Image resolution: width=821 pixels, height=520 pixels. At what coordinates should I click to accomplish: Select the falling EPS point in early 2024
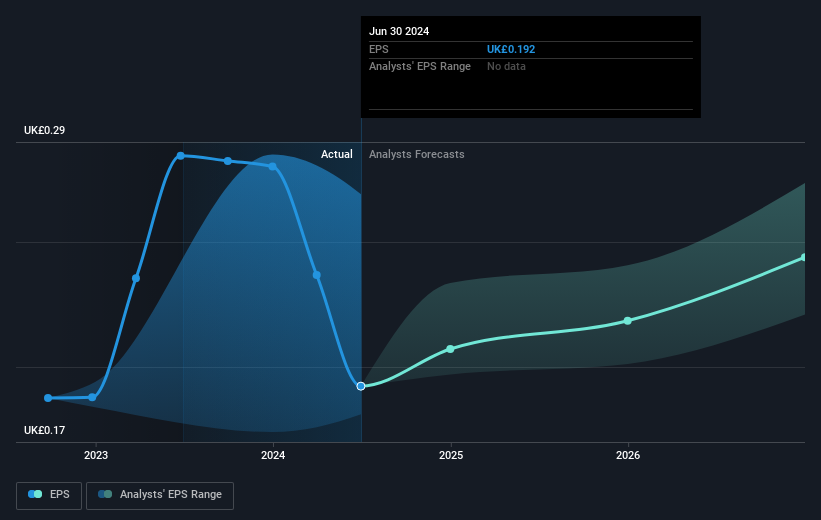[x=317, y=275]
